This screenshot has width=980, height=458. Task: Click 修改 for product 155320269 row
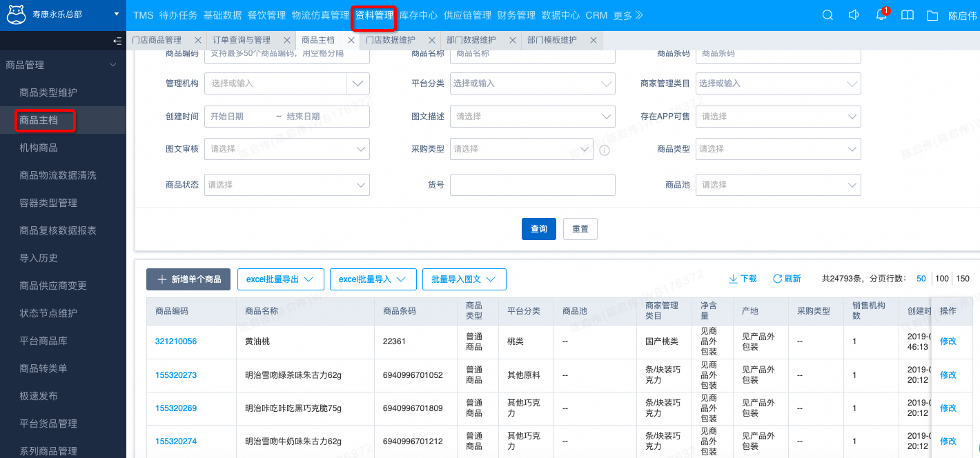948,408
